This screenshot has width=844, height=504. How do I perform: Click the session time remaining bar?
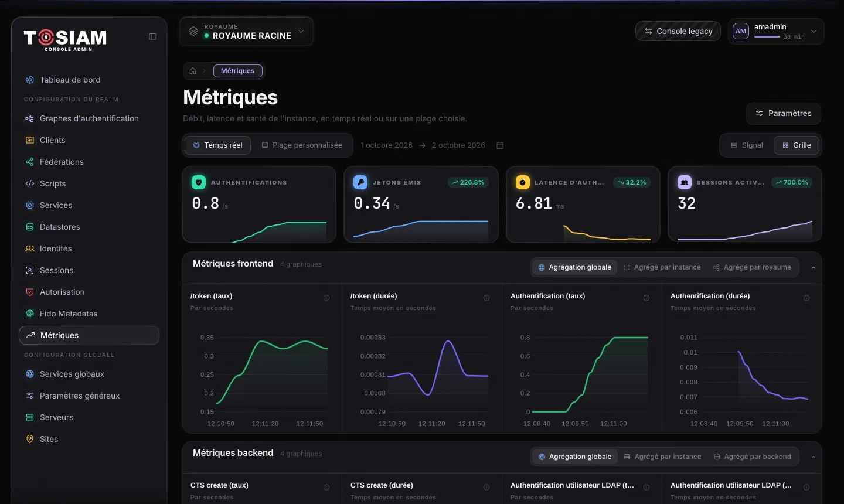click(x=767, y=37)
